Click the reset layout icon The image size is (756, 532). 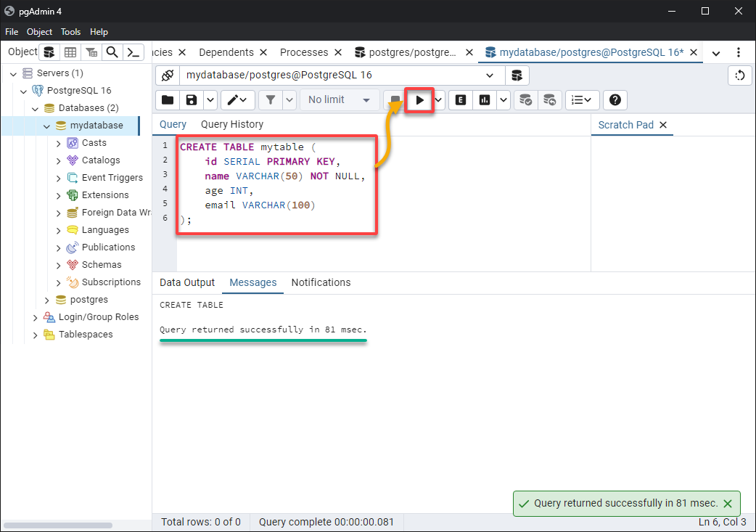pos(739,75)
